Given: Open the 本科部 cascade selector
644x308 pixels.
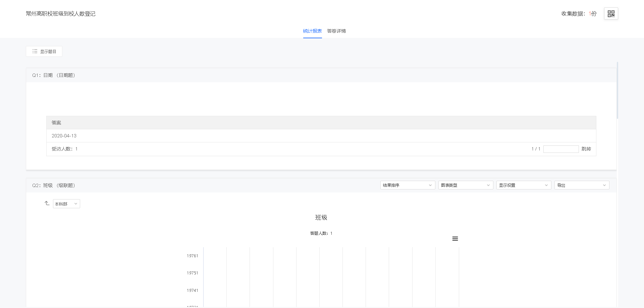Looking at the screenshot, I should click(x=66, y=204).
